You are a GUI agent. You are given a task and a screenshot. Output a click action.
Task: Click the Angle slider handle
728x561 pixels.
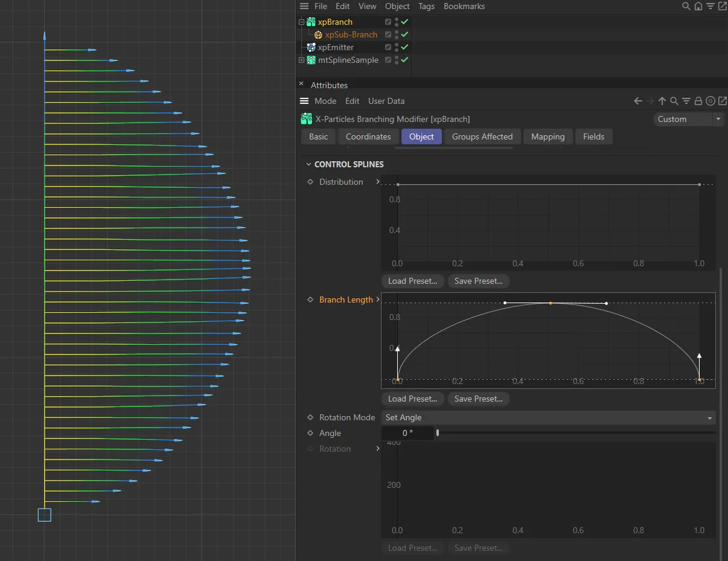(438, 433)
